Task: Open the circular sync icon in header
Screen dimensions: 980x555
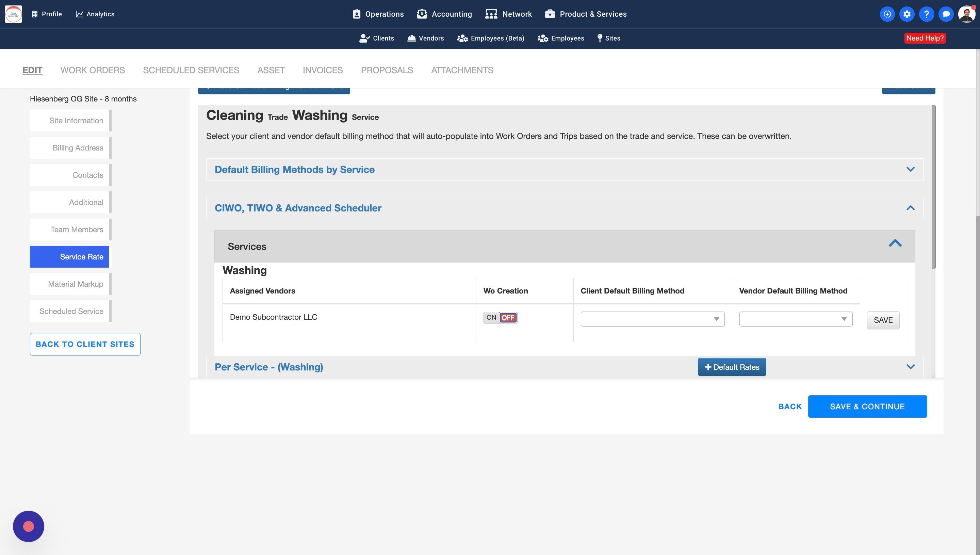Action: tap(887, 14)
